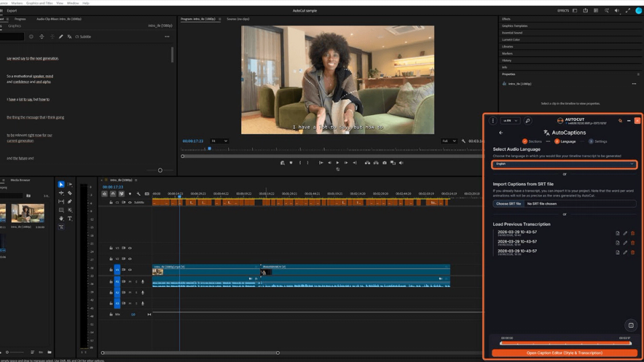Go to Sections step in AutoCaptions
Screen dimensions: 644x362
[532, 141]
